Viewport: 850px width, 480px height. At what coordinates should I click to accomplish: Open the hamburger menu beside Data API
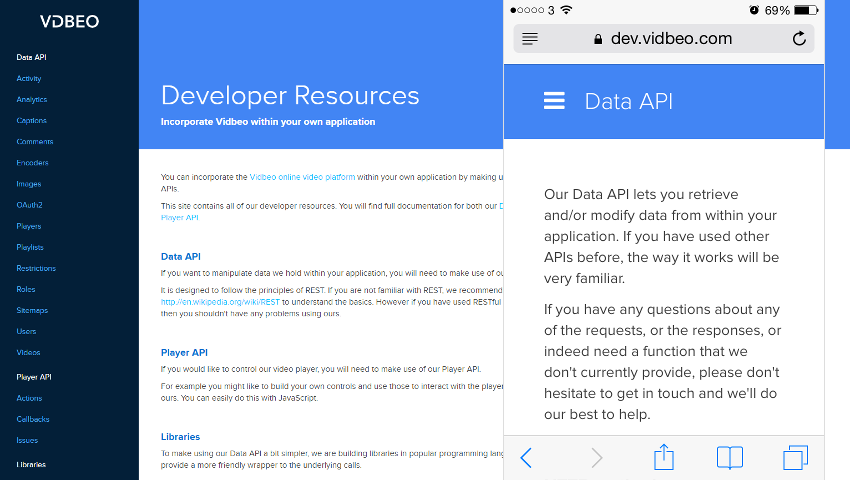[554, 101]
